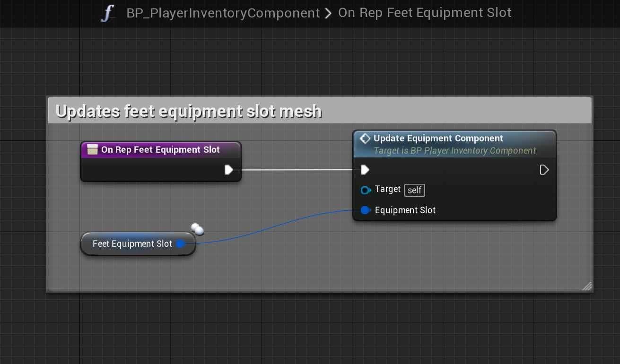Open BP_PlayerInventoryComponent breadcrumb link
Viewport: 620px width, 364px height.
click(x=223, y=13)
